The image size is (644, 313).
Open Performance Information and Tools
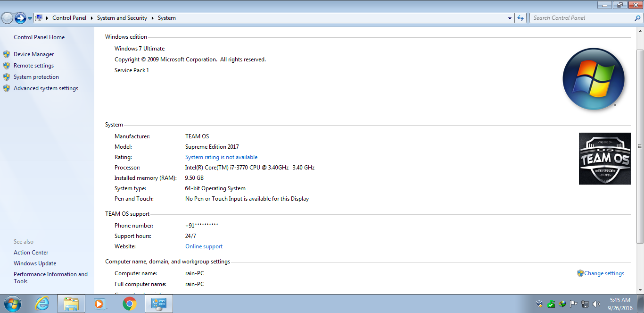(50, 278)
